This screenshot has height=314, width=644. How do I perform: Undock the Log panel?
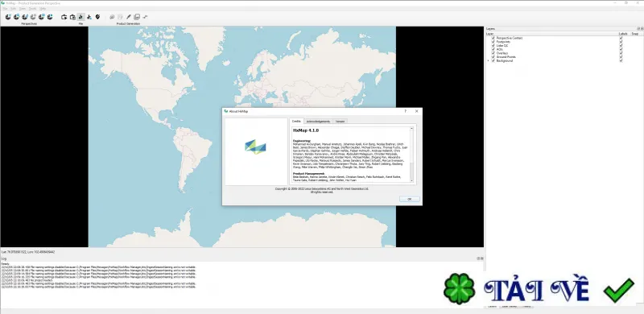click(478, 258)
